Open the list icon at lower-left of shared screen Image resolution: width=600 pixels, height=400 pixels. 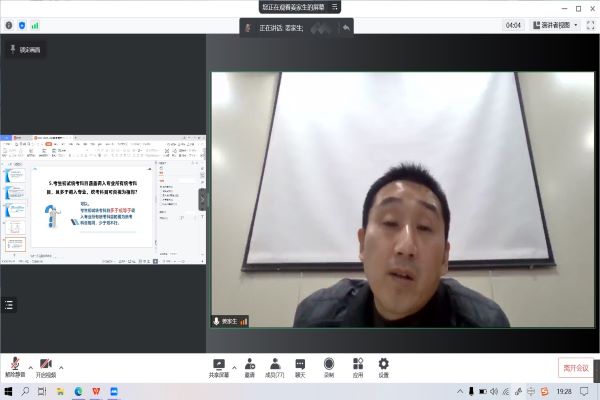[x=10, y=305]
